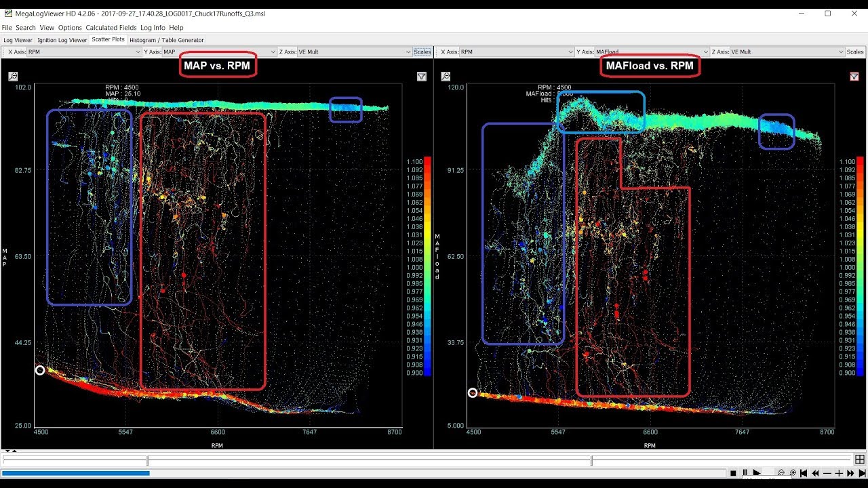Click left plot color scale value 1.100
Screen dimensions: 868x488
[414, 162]
